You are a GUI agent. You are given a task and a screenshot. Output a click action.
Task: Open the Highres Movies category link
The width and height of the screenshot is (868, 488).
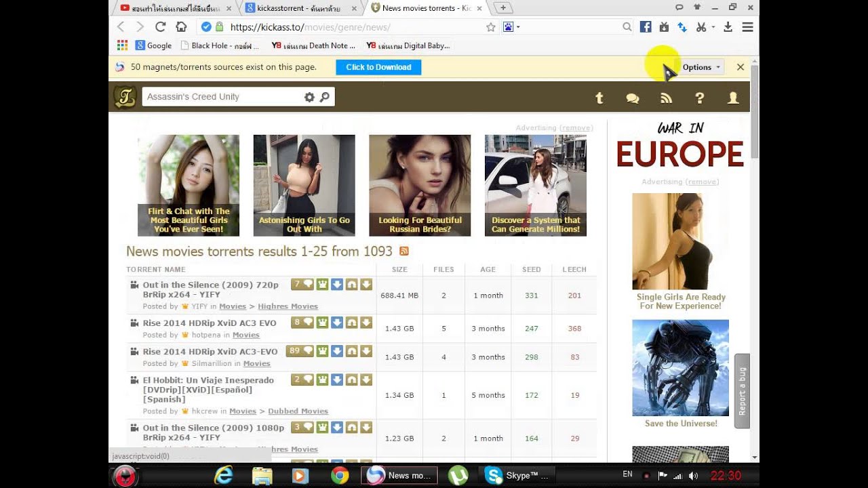tap(288, 306)
